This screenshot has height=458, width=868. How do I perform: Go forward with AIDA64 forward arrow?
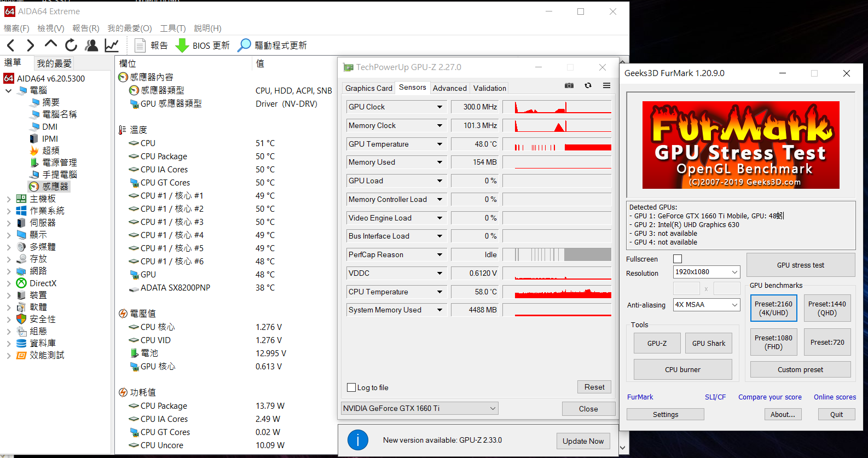click(x=31, y=45)
